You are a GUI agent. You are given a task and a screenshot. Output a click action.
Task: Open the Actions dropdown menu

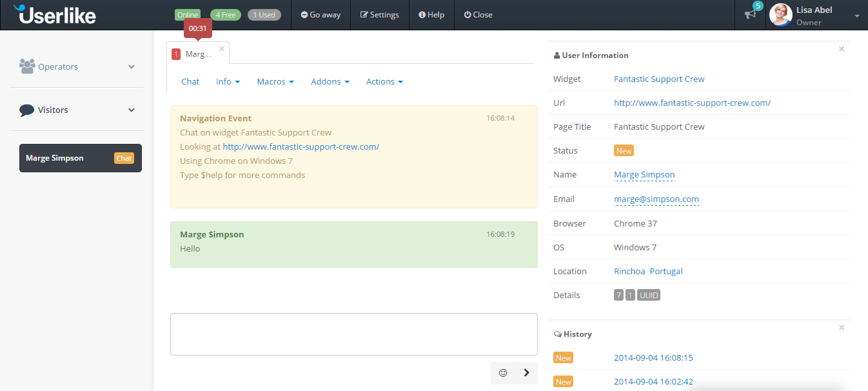pos(384,81)
